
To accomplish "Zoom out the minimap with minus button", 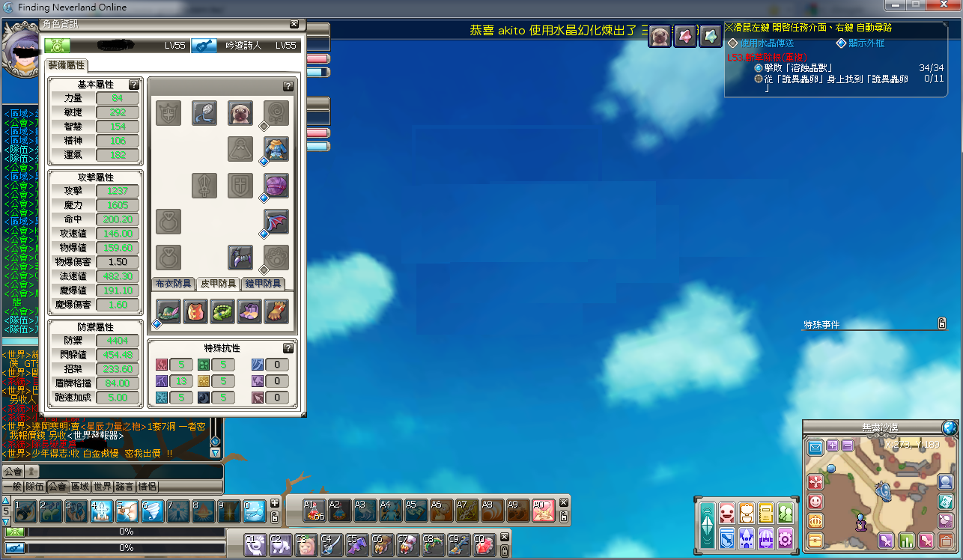I will [848, 445].
